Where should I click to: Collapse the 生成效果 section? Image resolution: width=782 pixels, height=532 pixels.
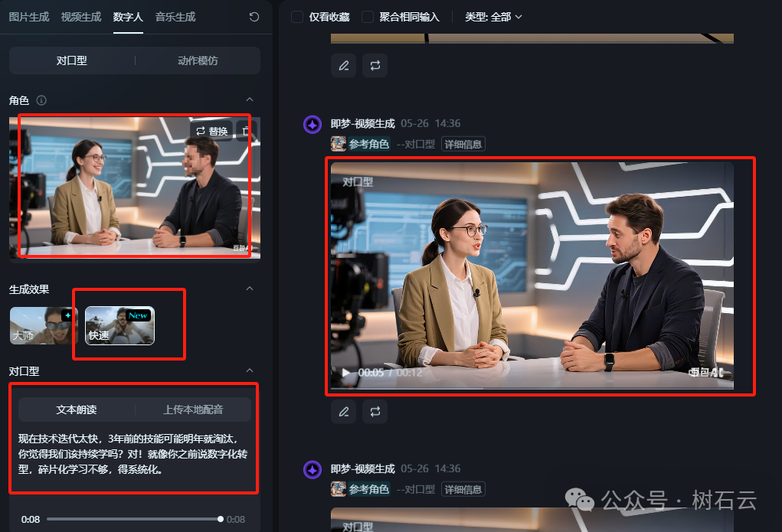[x=250, y=289]
